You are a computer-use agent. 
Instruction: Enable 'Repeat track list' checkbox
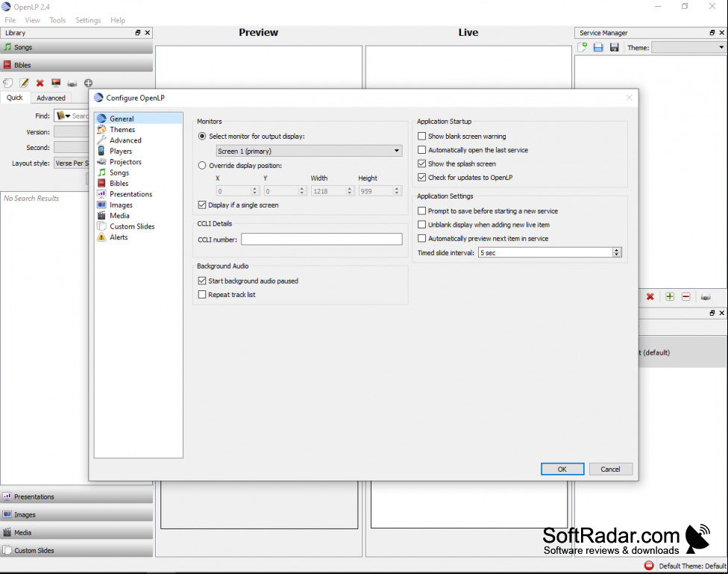(x=202, y=294)
